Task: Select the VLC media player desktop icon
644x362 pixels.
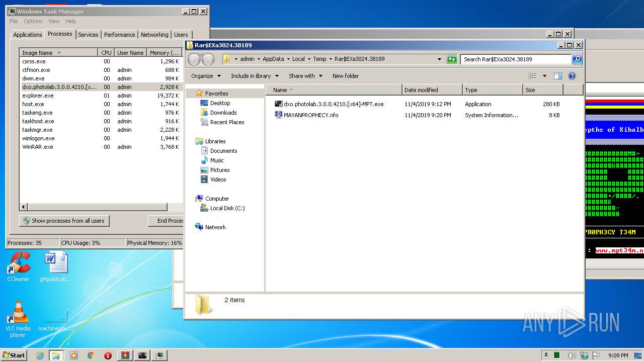Action: (18, 319)
